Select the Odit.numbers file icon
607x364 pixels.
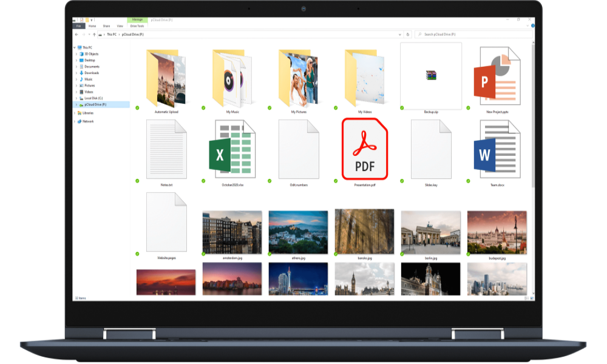click(299, 149)
